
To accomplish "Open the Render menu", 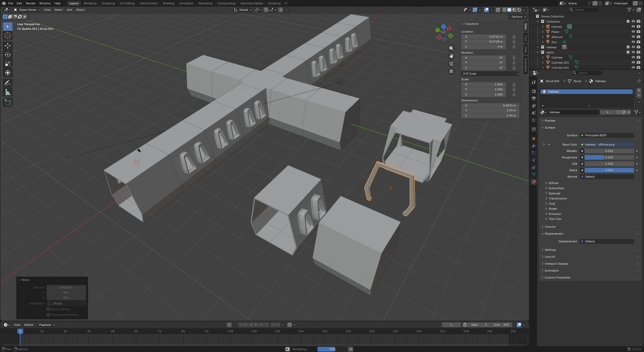I will pos(31,3).
